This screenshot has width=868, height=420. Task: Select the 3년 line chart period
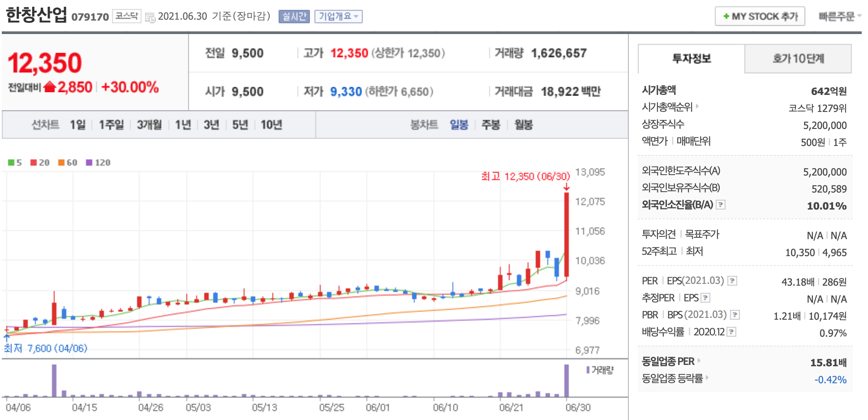click(211, 124)
